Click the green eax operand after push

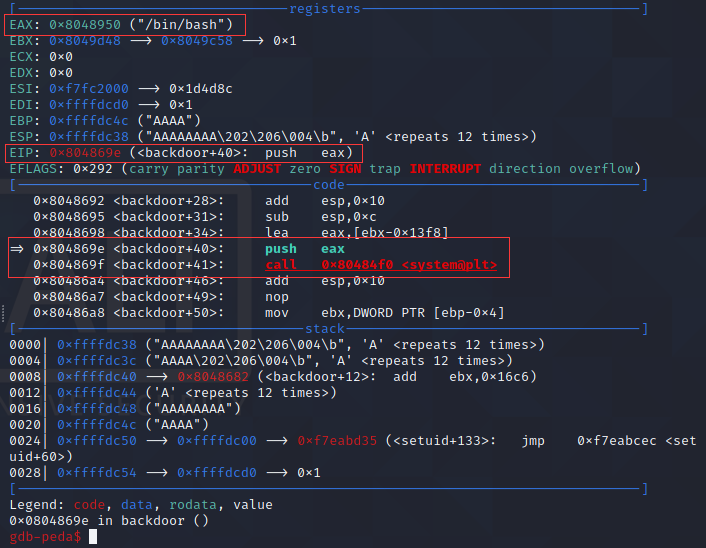[x=333, y=249]
